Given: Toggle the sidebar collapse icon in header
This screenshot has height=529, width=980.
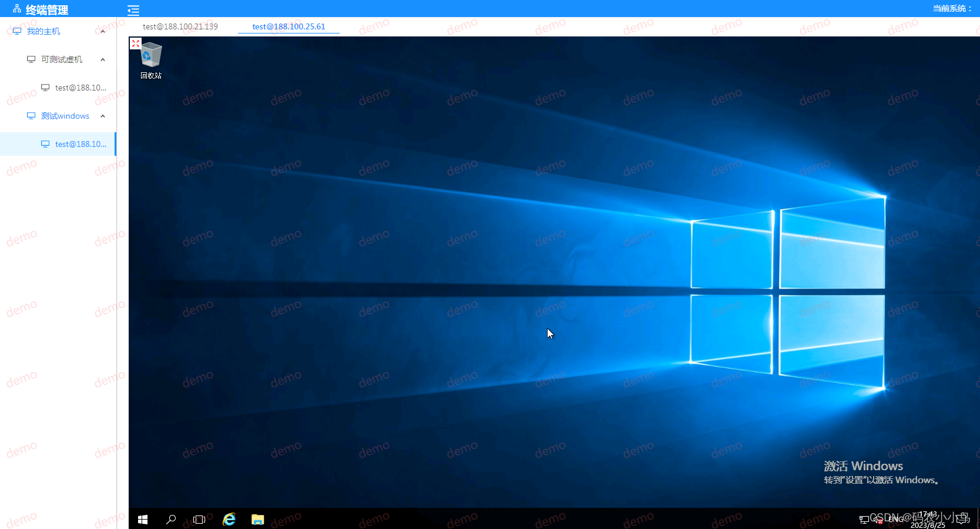Looking at the screenshot, I should [133, 10].
